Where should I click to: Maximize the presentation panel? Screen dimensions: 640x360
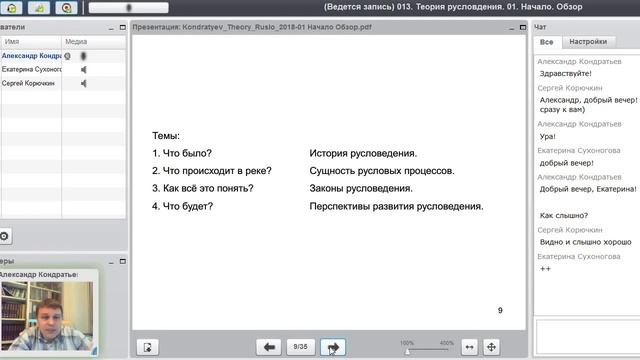(523, 27)
